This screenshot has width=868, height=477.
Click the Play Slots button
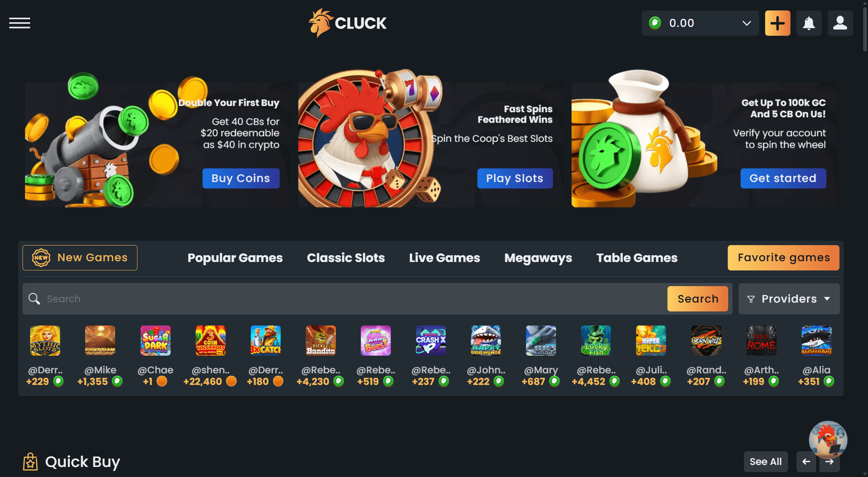pyautogui.click(x=515, y=178)
